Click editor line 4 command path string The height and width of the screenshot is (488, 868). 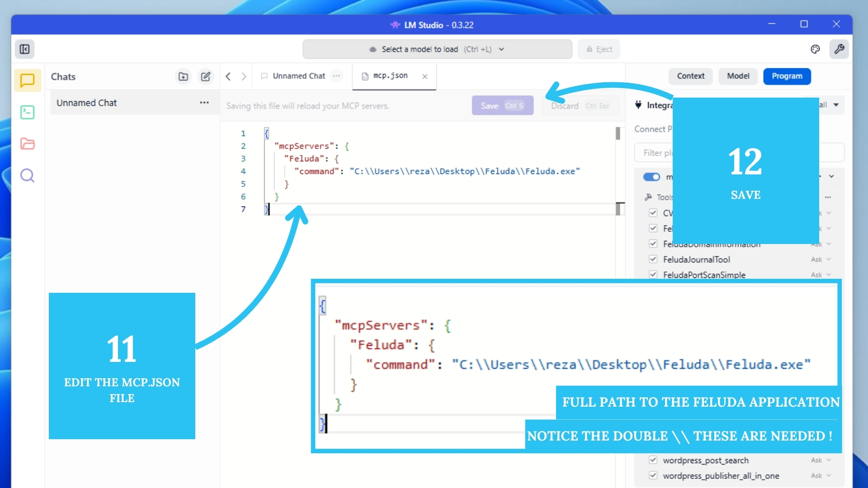tap(464, 171)
